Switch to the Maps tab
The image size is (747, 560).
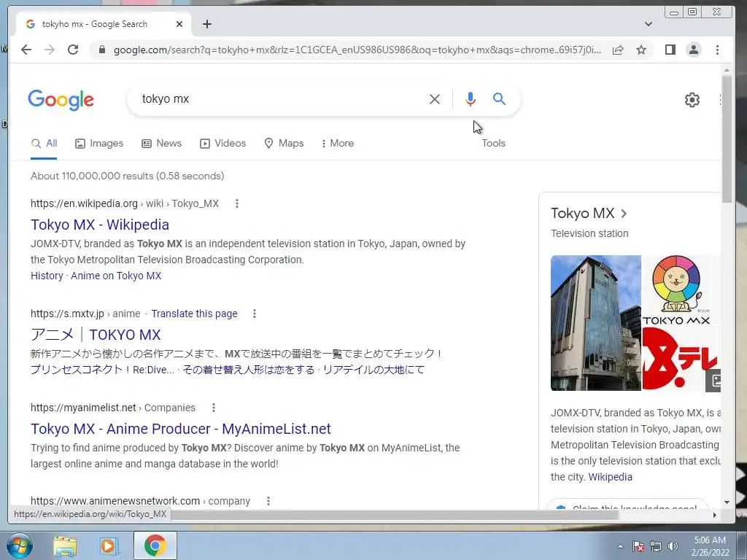point(284,144)
